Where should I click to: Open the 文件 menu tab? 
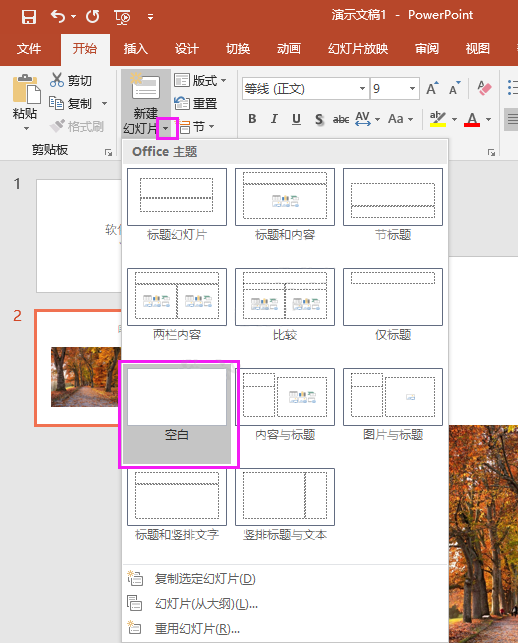(x=29, y=49)
